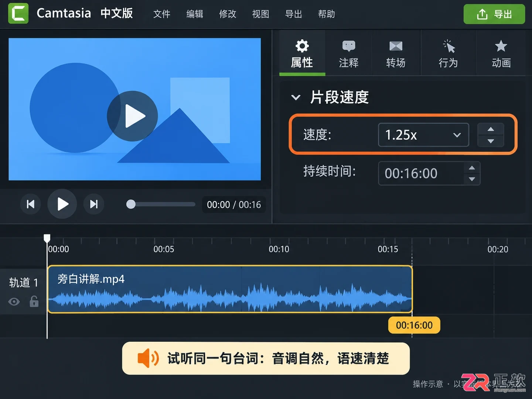The width and height of the screenshot is (532, 399).
Task: Open the 修改 menu
Action: 228,14
